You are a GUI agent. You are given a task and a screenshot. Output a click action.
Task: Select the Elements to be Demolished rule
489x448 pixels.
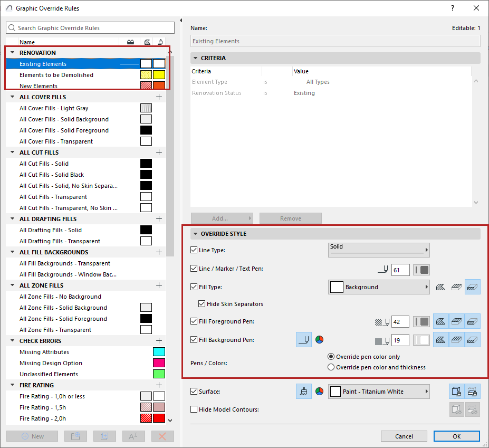click(86, 75)
